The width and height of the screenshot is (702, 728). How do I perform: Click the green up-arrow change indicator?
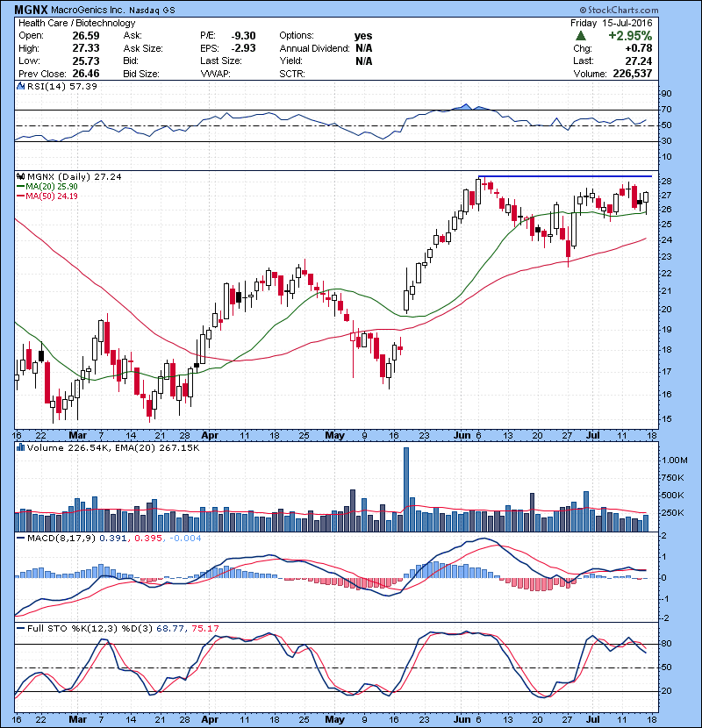(x=580, y=36)
